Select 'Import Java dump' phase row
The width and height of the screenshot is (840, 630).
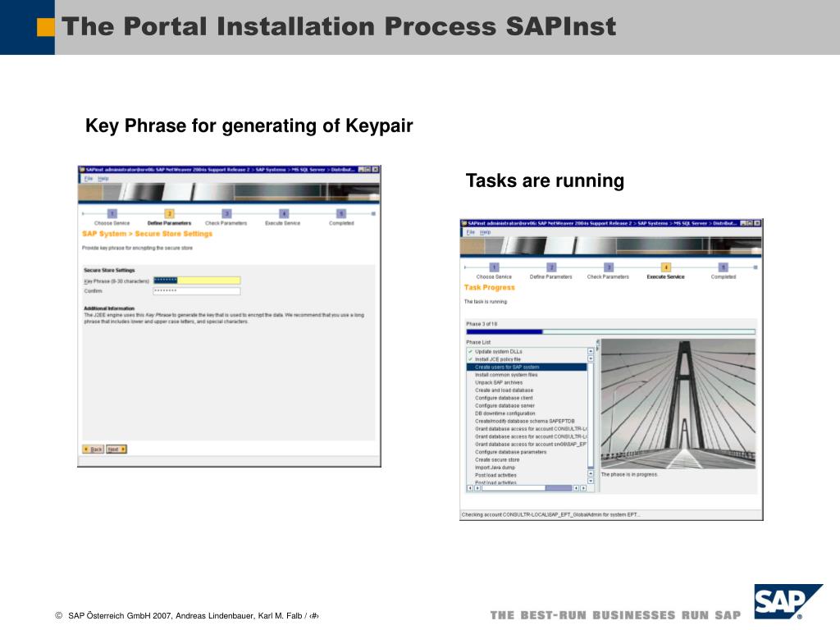tap(527, 468)
